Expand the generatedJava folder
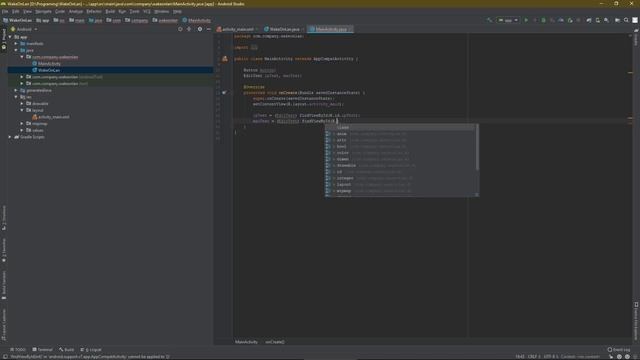The width and height of the screenshot is (640, 360). (16, 90)
